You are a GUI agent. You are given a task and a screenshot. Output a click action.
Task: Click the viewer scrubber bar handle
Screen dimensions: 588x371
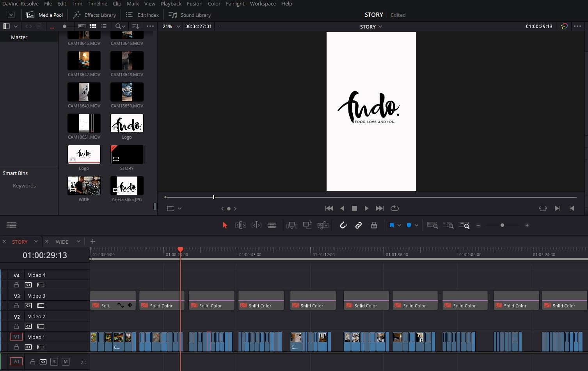click(x=213, y=197)
